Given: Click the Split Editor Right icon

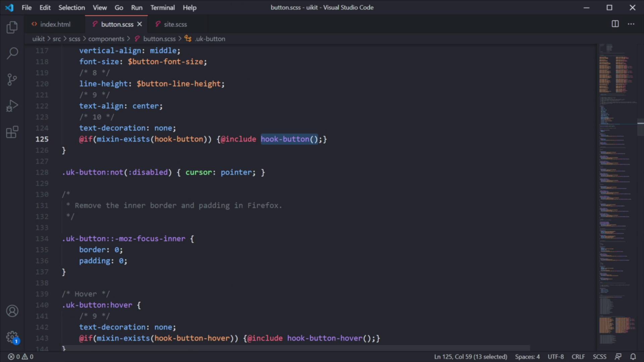Looking at the screenshot, I should click(x=615, y=24).
